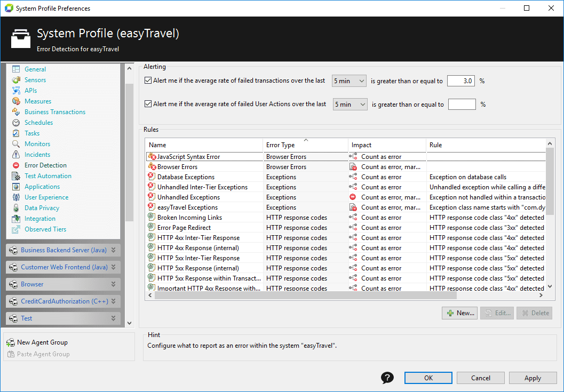Click the rules table horizontal scrollbar
This screenshot has height=392, width=564.
pos(305,295)
